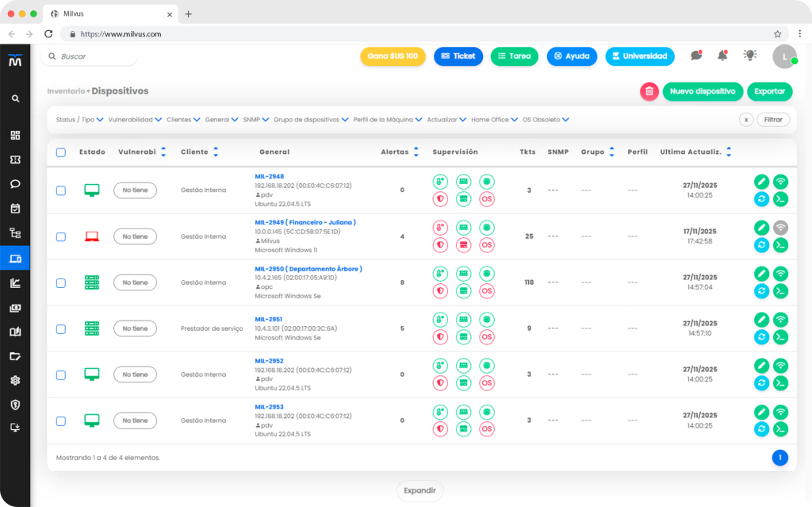This screenshot has width=812, height=507.
Task: Click edit pencil icon for MIL-2948
Action: tap(761, 182)
